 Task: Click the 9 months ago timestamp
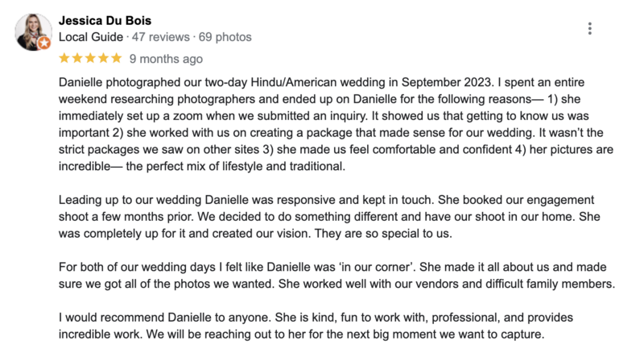click(x=166, y=59)
